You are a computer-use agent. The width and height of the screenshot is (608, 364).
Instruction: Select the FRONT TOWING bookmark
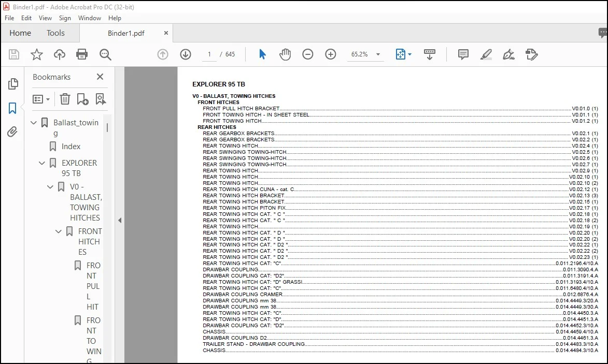pos(94,341)
